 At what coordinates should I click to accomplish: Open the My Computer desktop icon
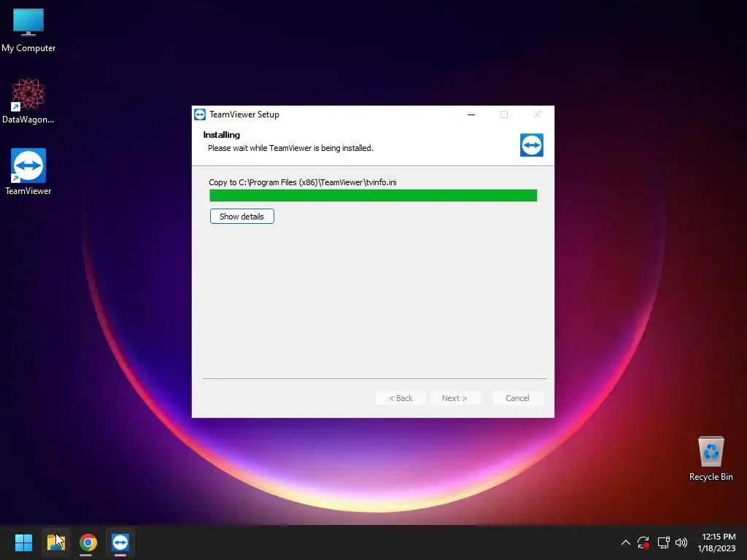click(x=28, y=31)
